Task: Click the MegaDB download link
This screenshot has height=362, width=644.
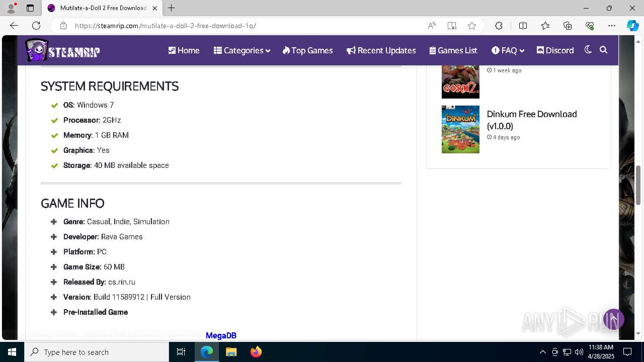Action: pos(221,335)
